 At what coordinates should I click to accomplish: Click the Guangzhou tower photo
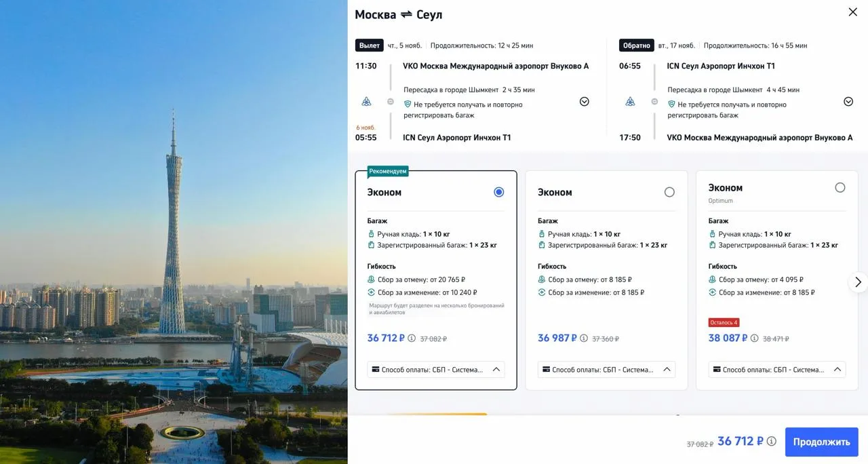pos(174,232)
